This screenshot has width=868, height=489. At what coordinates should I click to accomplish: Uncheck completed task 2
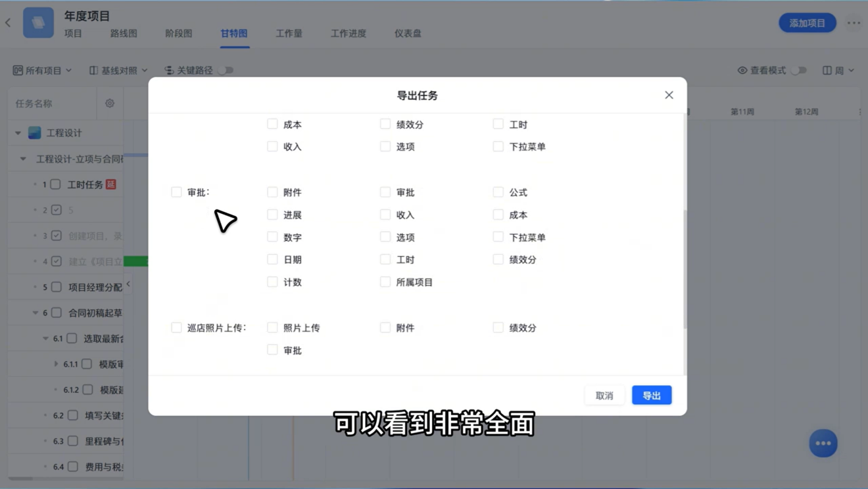57,210
